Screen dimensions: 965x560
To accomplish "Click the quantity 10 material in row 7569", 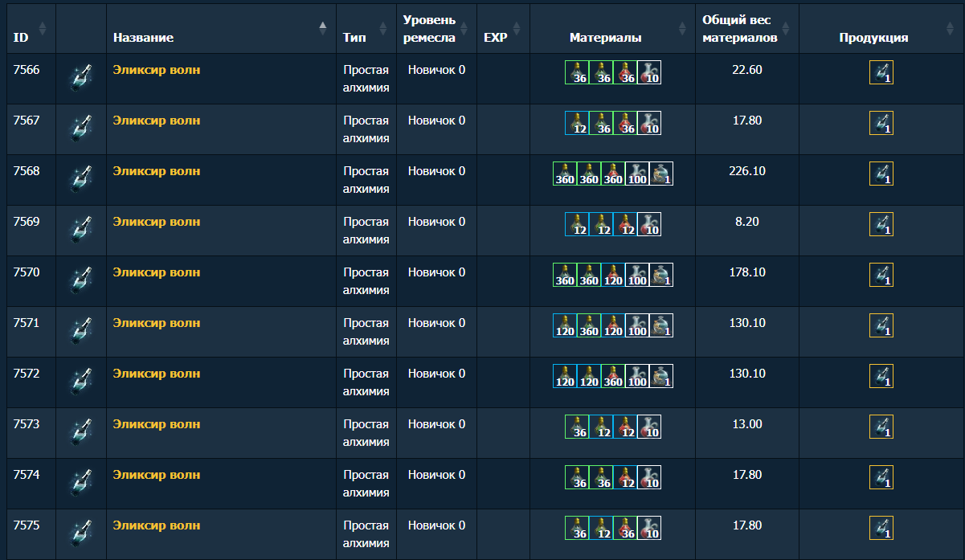I will pos(649,224).
